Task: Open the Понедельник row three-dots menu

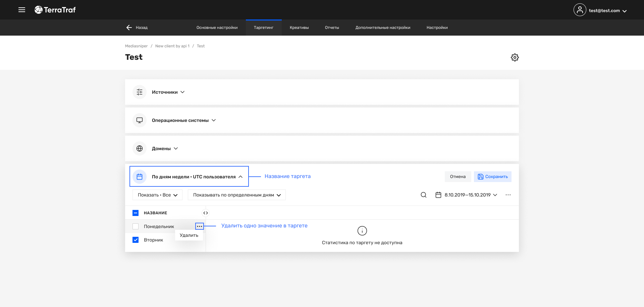Action: pyautogui.click(x=200, y=226)
